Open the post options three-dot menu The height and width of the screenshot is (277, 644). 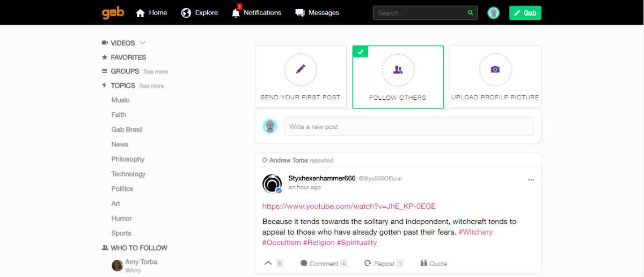531,180
